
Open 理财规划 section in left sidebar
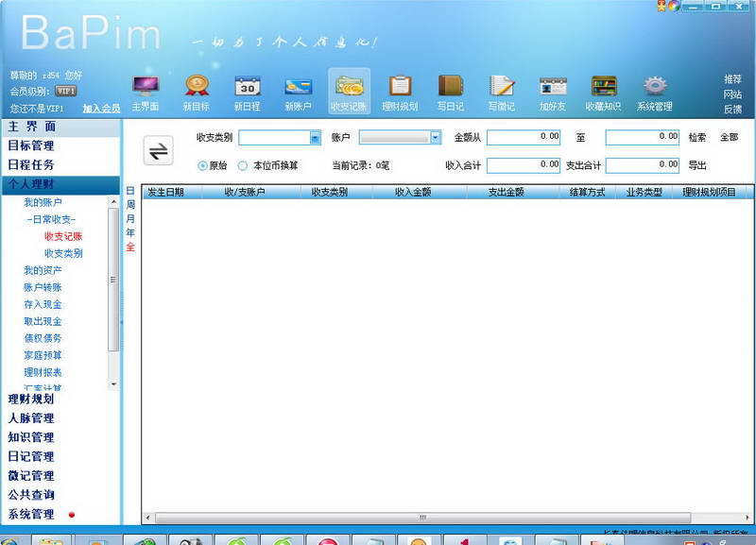31,399
